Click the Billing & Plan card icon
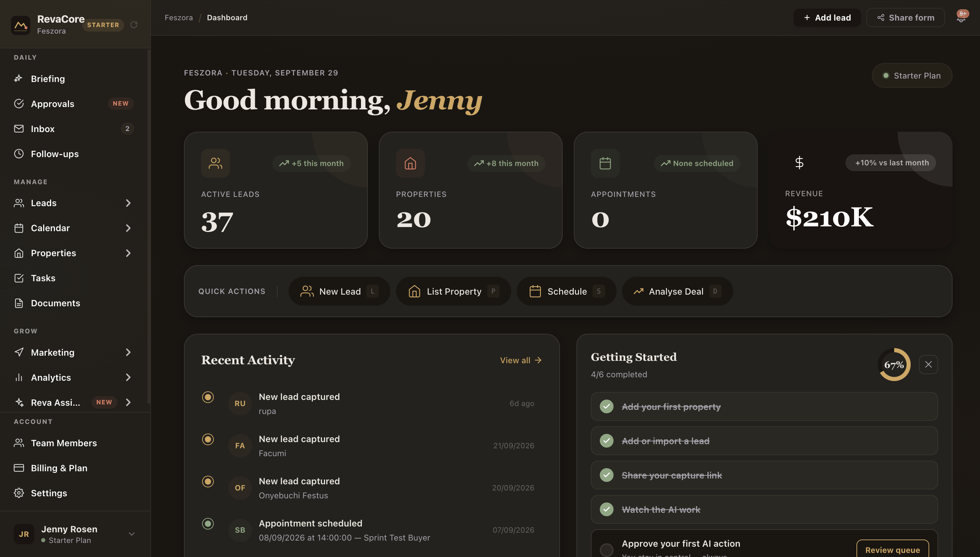Image resolution: width=980 pixels, height=557 pixels. click(x=19, y=468)
